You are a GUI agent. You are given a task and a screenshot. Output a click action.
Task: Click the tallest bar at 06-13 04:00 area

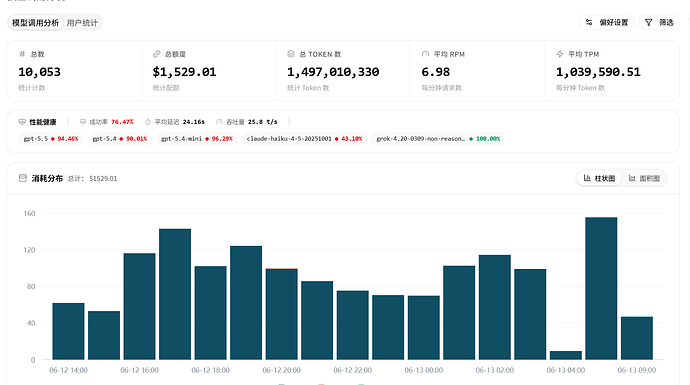click(x=601, y=288)
